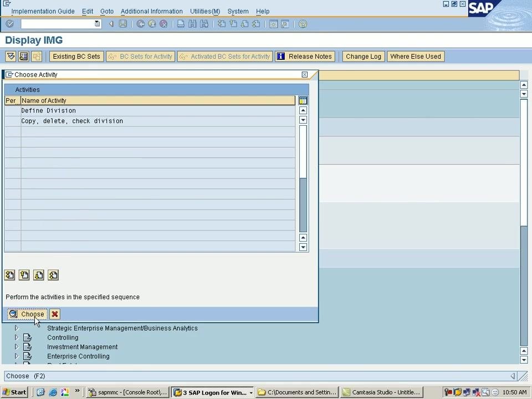Open the Help menu
The height and width of the screenshot is (399, 532).
pos(263,11)
